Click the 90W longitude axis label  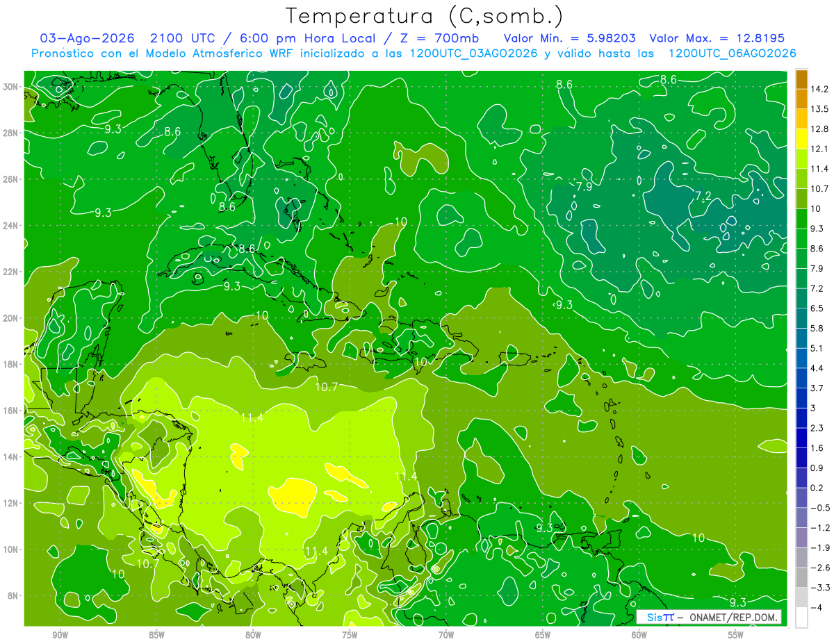click(60, 635)
